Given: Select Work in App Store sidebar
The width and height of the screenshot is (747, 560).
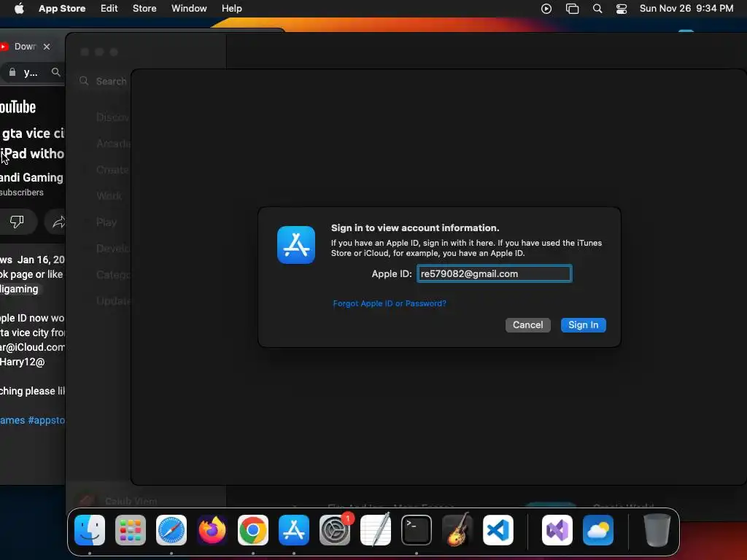Looking at the screenshot, I should pyautogui.click(x=109, y=195).
